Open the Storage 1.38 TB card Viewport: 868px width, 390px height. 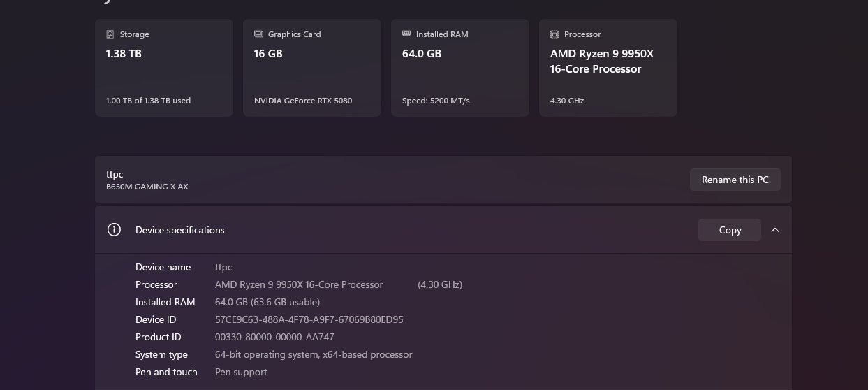(164, 68)
